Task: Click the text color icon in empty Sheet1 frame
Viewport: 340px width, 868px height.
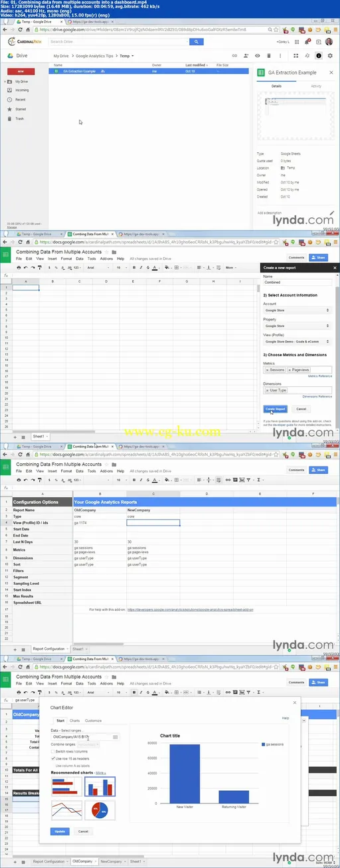Action: (155, 268)
